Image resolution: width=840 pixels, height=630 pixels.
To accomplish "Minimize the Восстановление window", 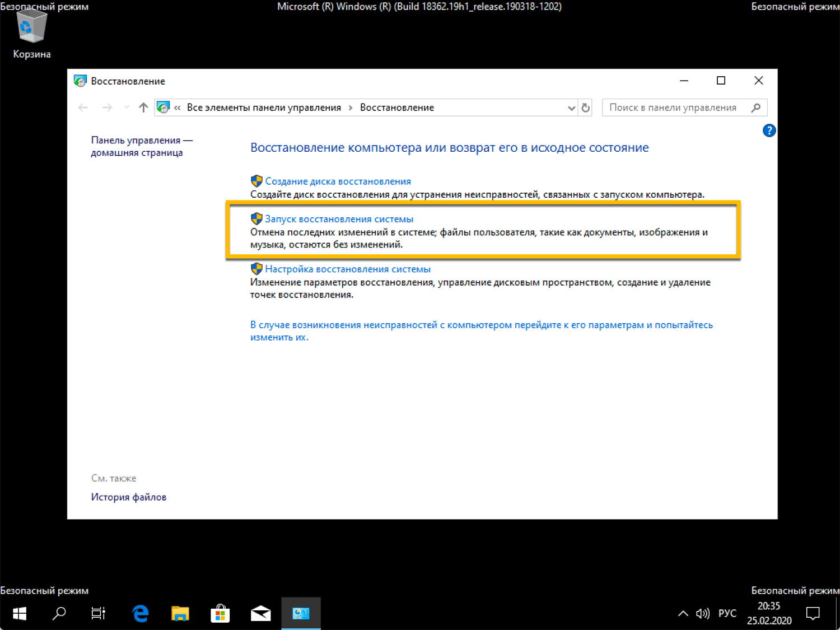I will (684, 81).
